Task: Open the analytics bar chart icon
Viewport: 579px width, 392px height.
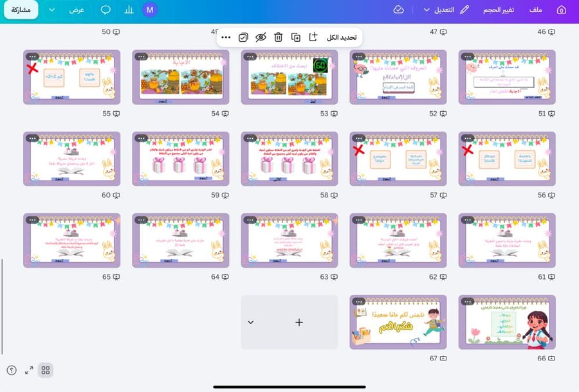Action: [x=129, y=10]
